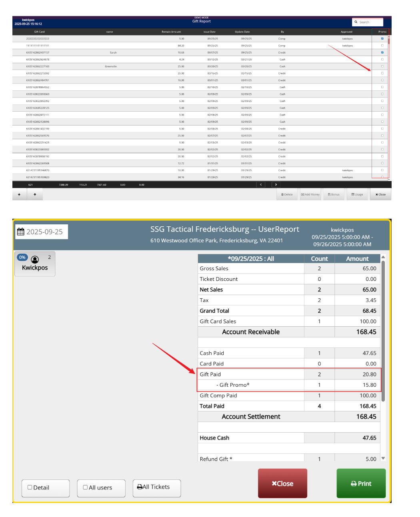
Task: Click the Cash Paid amount 47.65
Action: pyautogui.click(x=369, y=353)
